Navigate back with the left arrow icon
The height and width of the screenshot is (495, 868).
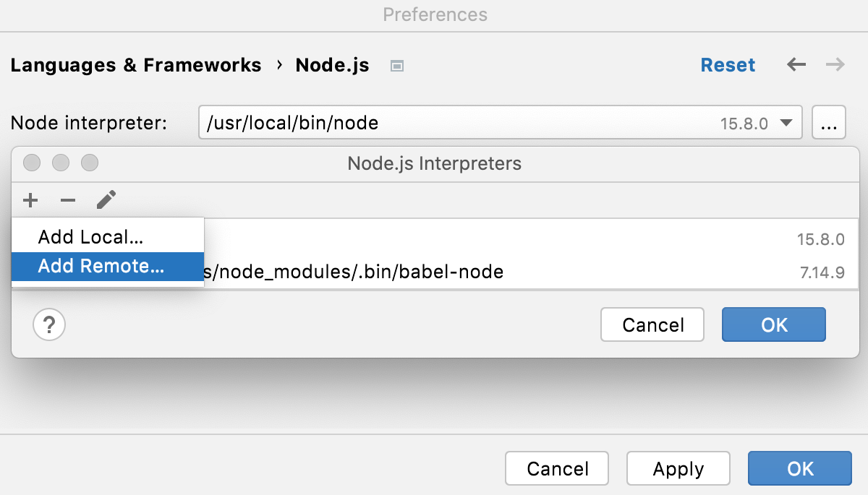pyautogui.click(x=796, y=65)
